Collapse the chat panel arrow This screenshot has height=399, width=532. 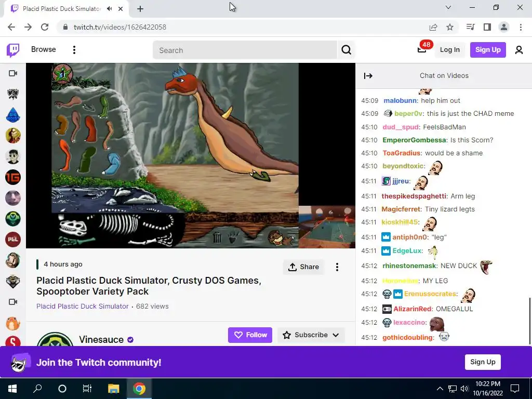[x=368, y=76]
